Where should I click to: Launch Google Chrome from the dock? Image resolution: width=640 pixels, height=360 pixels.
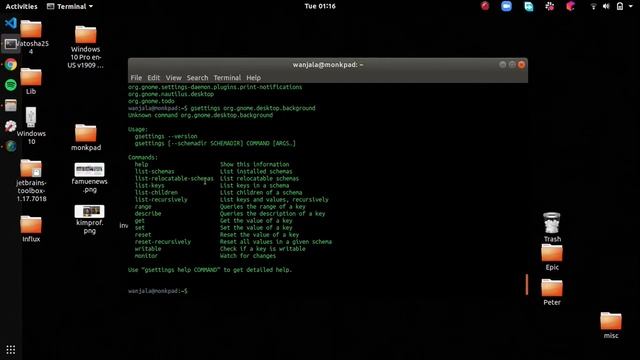pos(11,64)
